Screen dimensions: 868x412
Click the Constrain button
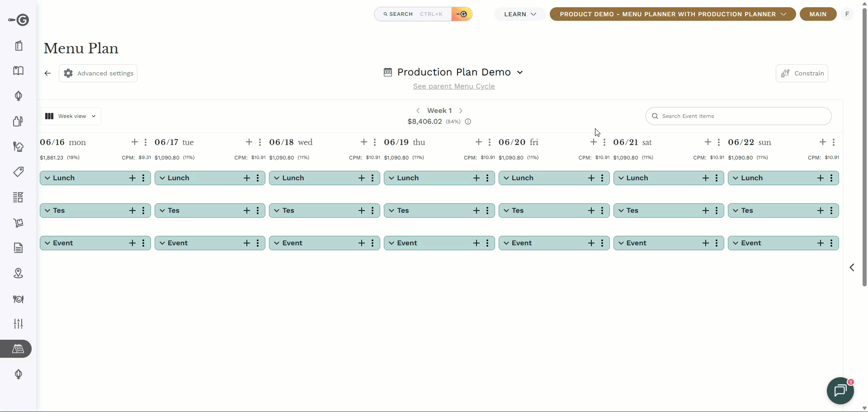(x=802, y=73)
